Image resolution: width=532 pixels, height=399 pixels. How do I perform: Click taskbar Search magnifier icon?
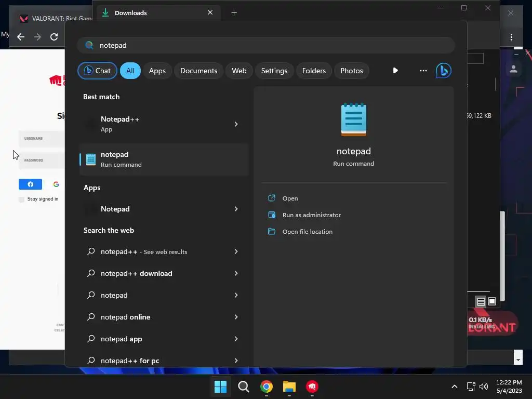pos(243,387)
